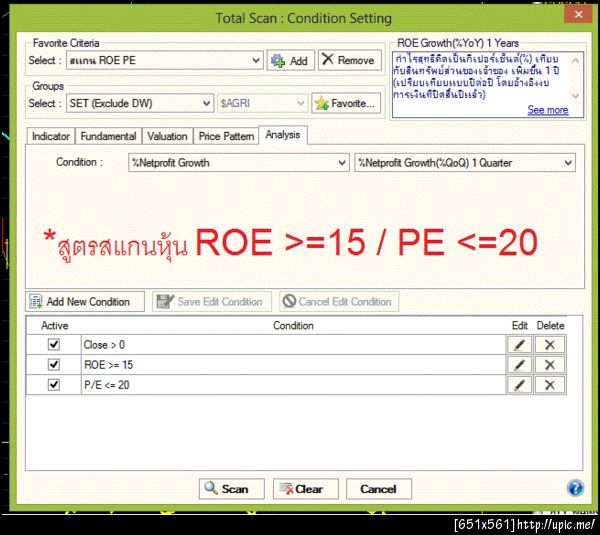The image size is (600, 535).
Task: Remove the selected favorite criteria
Action: pyautogui.click(x=350, y=60)
